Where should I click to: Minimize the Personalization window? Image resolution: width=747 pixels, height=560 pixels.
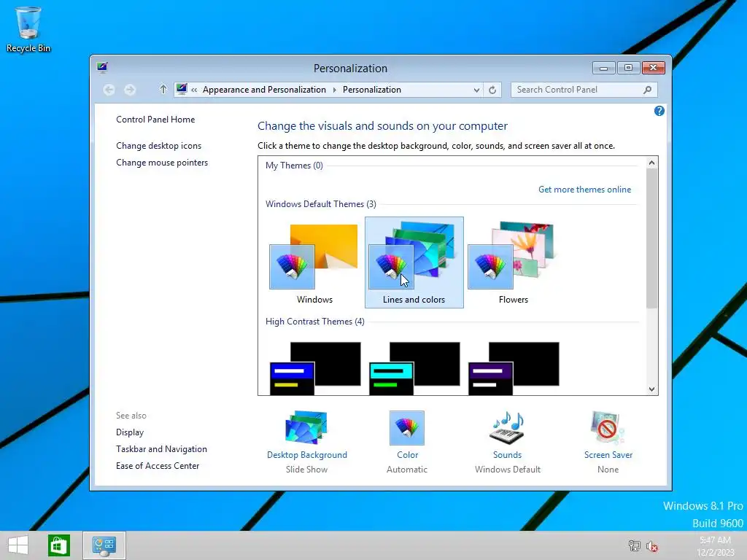603,68
